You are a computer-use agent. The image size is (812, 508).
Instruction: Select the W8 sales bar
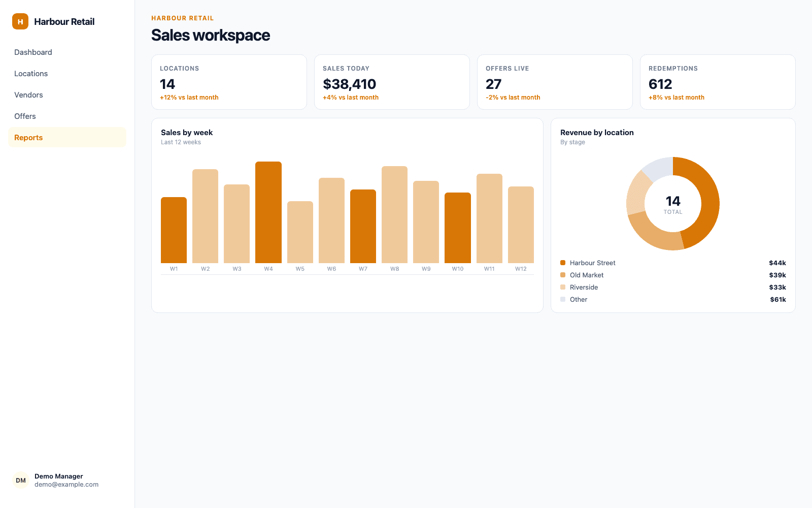[x=394, y=214]
